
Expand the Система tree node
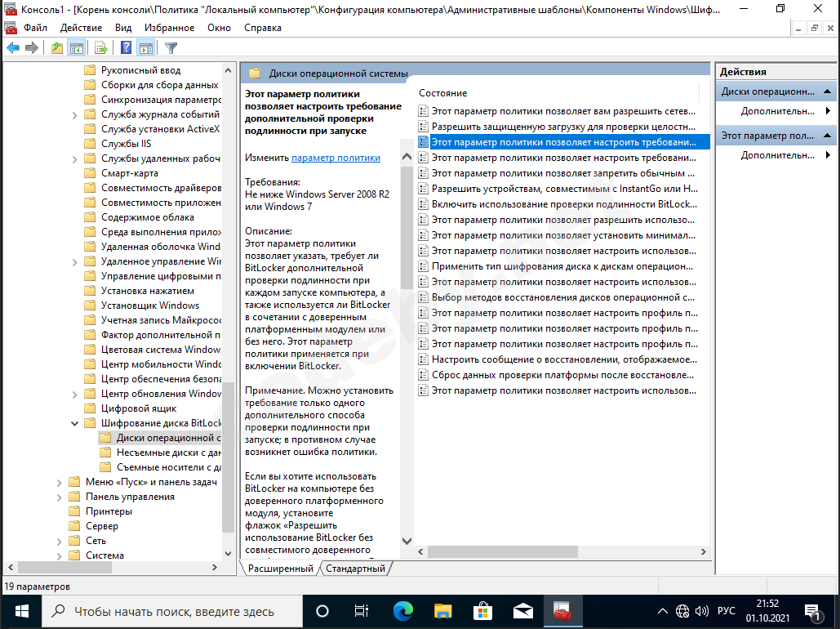click(x=60, y=555)
